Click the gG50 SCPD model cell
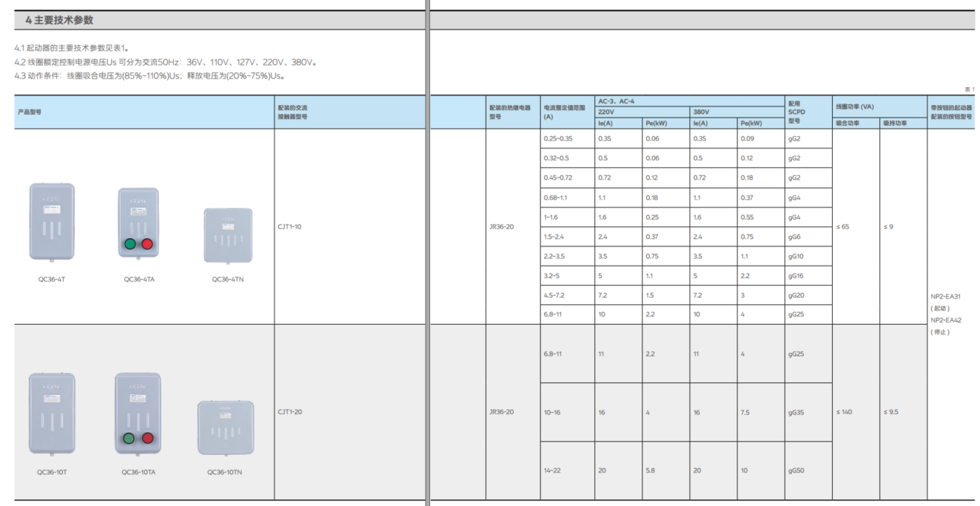 [796, 470]
